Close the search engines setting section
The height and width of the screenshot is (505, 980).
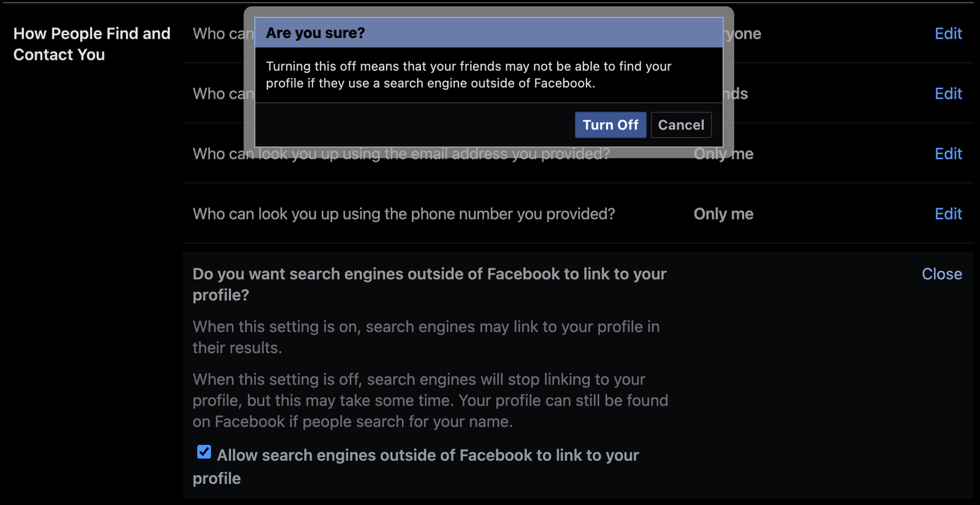(942, 274)
